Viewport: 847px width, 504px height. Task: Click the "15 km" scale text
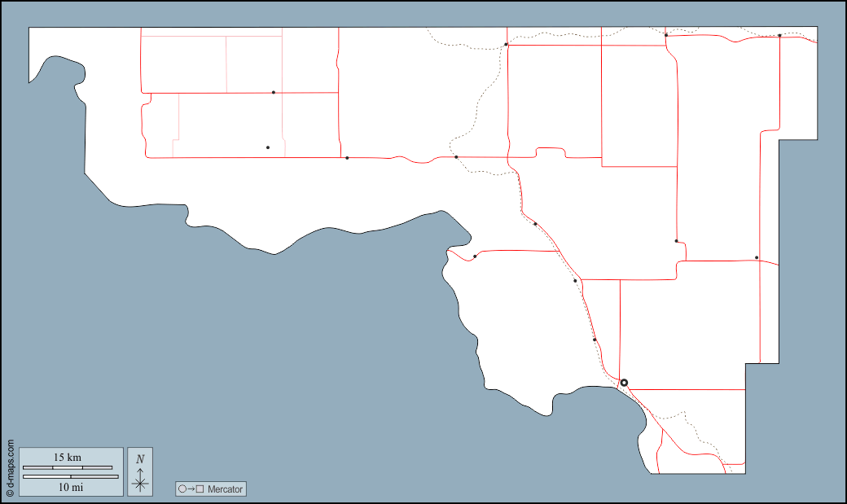coord(68,458)
